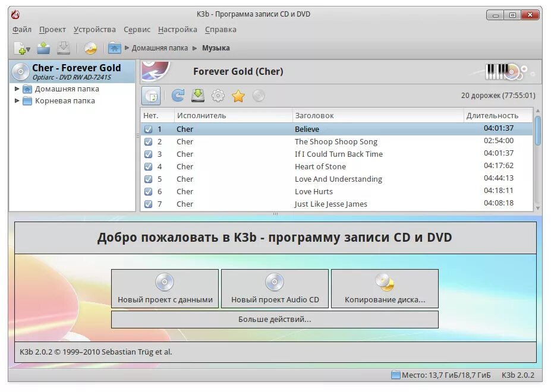The image size is (551, 392).
Task: Click the 20 дорожек (77:55:01) label
Action: click(x=498, y=96)
